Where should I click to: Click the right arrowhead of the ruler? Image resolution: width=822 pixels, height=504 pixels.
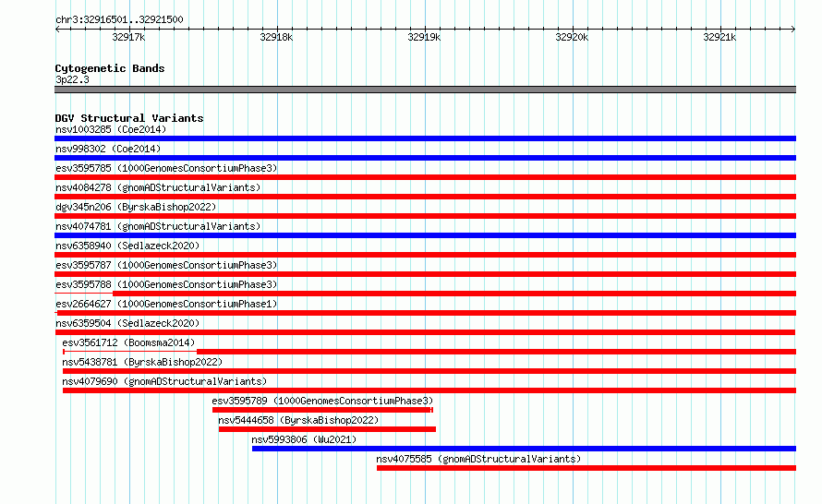click(793, 30)
